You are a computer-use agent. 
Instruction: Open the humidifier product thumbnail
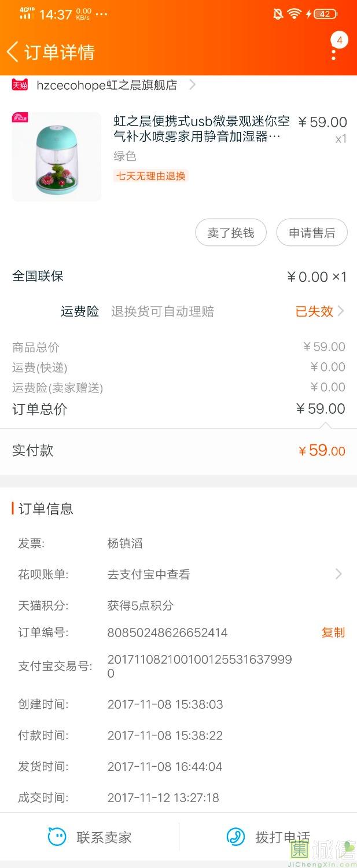(x=57, y=157)
